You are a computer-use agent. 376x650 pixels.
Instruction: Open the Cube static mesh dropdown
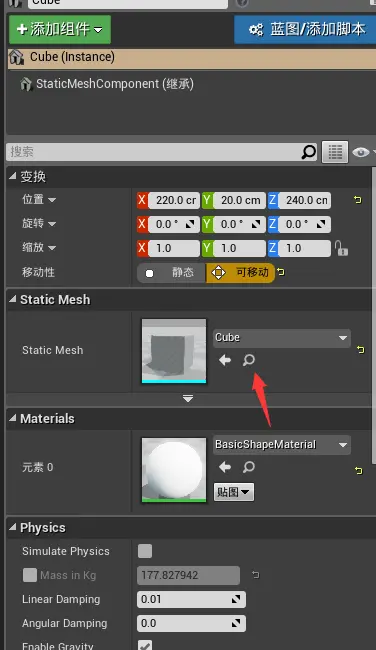pos(281,338)
